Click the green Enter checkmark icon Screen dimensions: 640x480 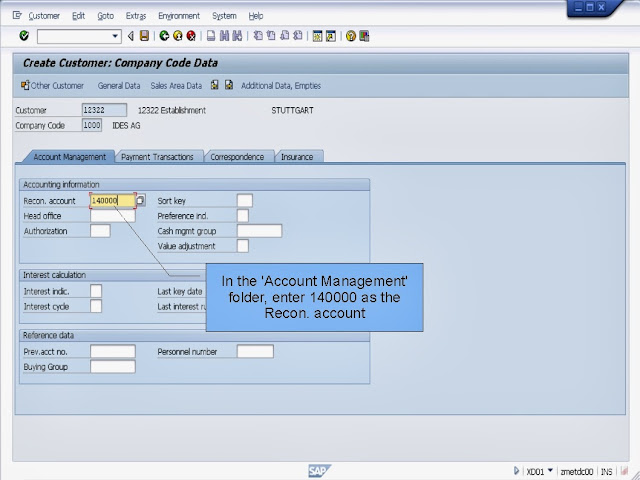click(24, 36)
